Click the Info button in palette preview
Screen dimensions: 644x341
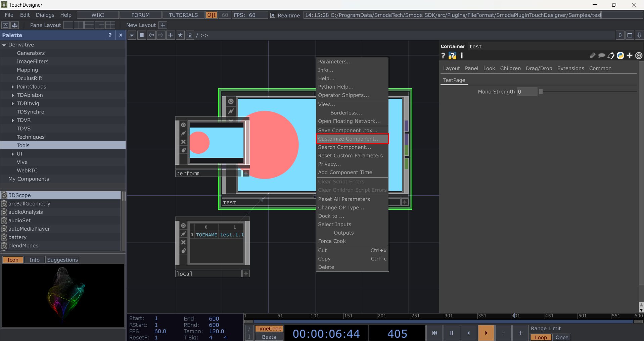tap(35, 260)
